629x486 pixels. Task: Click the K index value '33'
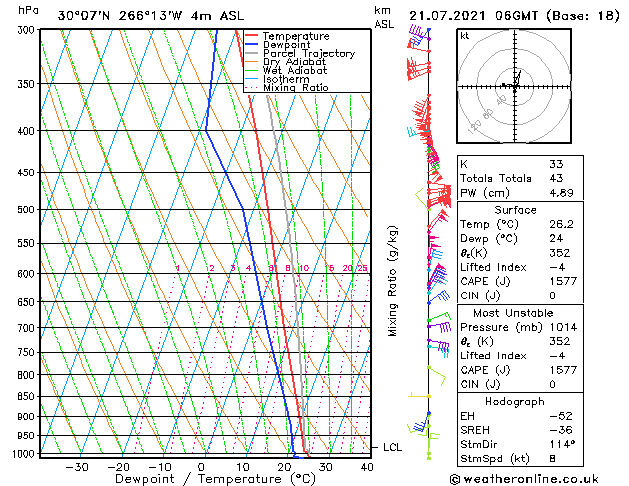(x=556, y=164)
